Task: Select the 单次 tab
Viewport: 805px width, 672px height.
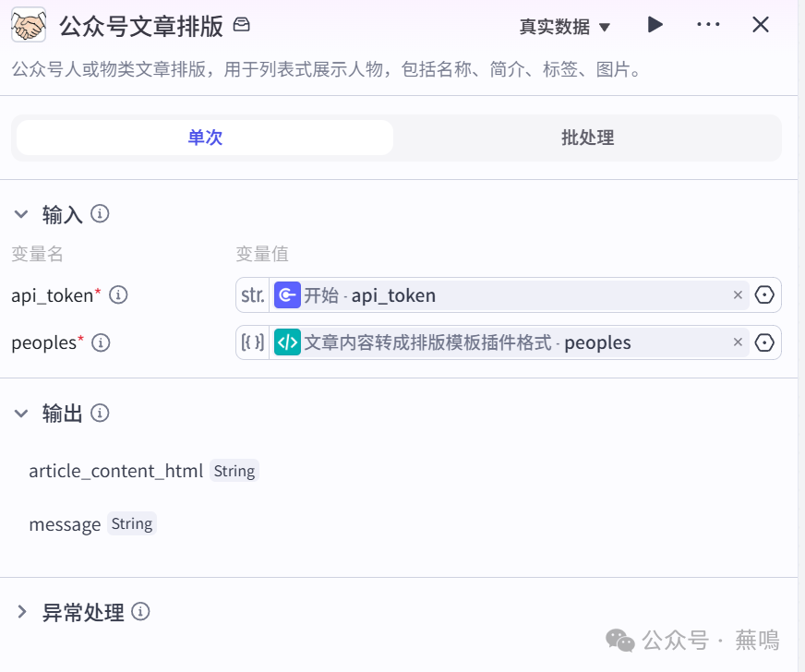Action: pos(205,138)
